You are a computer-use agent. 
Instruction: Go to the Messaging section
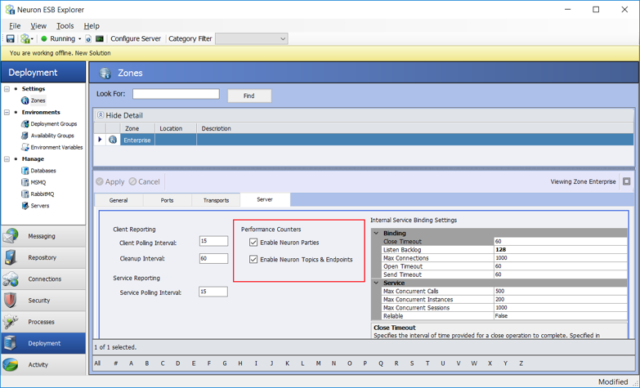coord(43,236)
